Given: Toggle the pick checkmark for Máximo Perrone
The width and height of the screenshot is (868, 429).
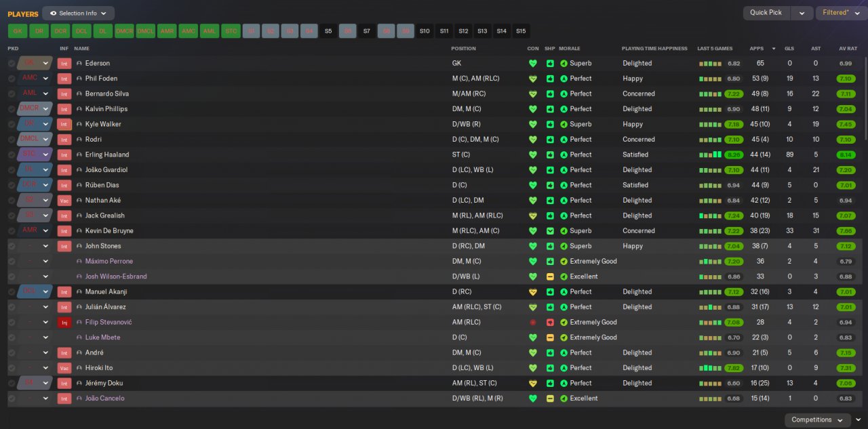Looking at the screenshot, I should [x=12, y=262].
